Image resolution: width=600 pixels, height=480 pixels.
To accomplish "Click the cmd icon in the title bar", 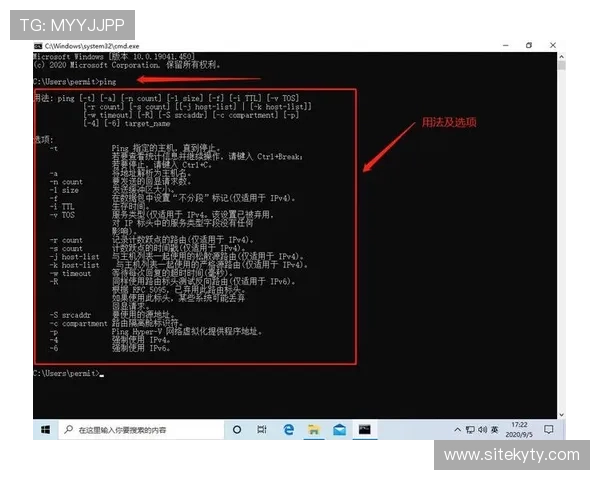I will click(38, 46).
